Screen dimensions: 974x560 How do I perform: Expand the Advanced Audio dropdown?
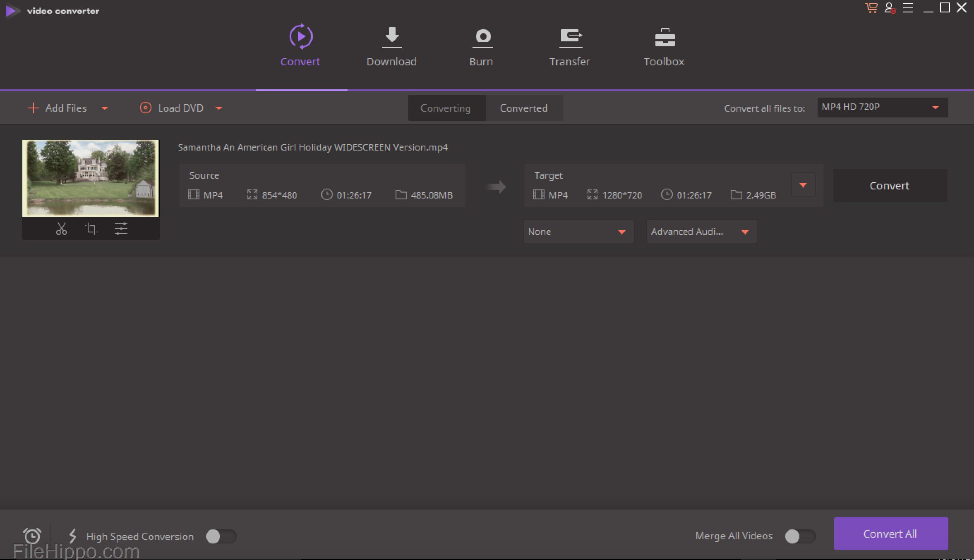click(x=701, y=232)
